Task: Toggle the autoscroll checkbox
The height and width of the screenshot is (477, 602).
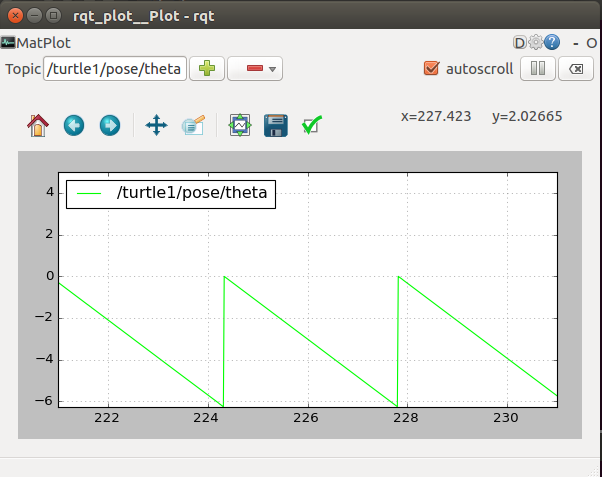Action: point(431,68)
